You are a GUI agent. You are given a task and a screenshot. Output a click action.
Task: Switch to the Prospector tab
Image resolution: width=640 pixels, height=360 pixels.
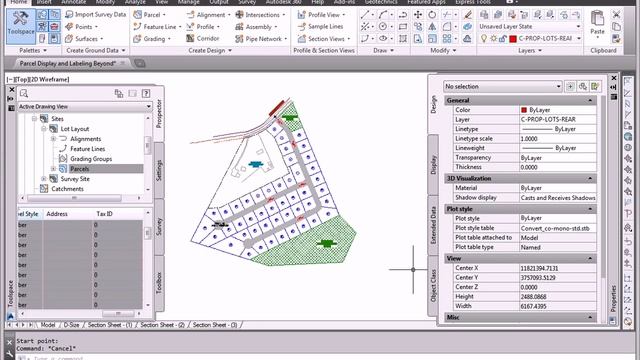[159, 113]
